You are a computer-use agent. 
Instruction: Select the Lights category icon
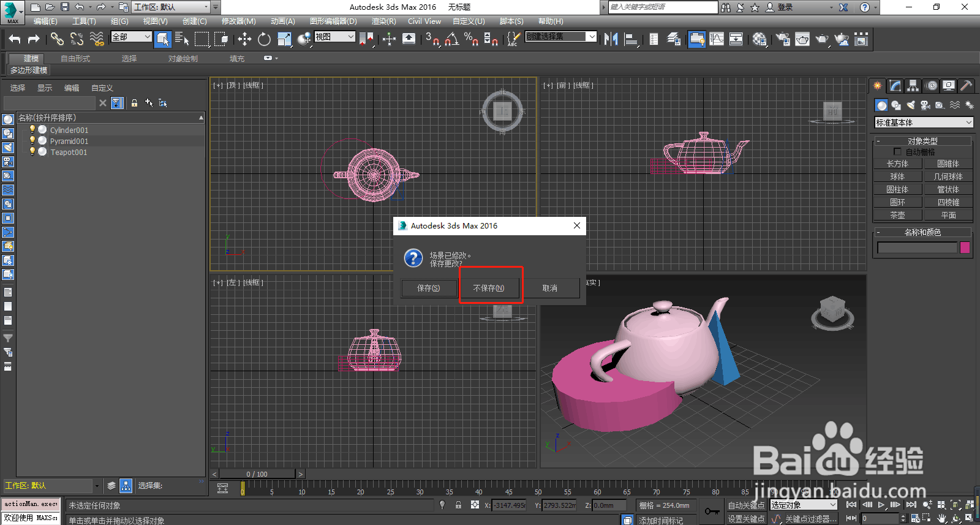pyautogui.click(x=911, y=105)
